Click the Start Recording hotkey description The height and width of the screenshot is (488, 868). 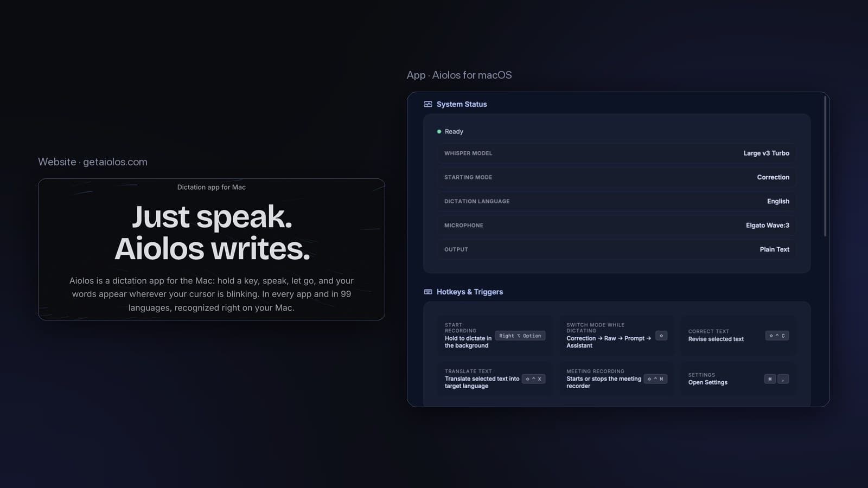[468, 342]
